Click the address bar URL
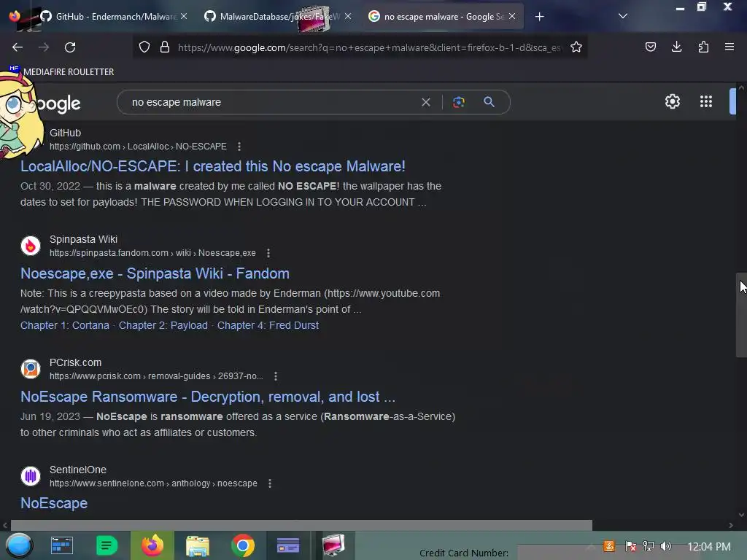 click(x=370, y=47)
